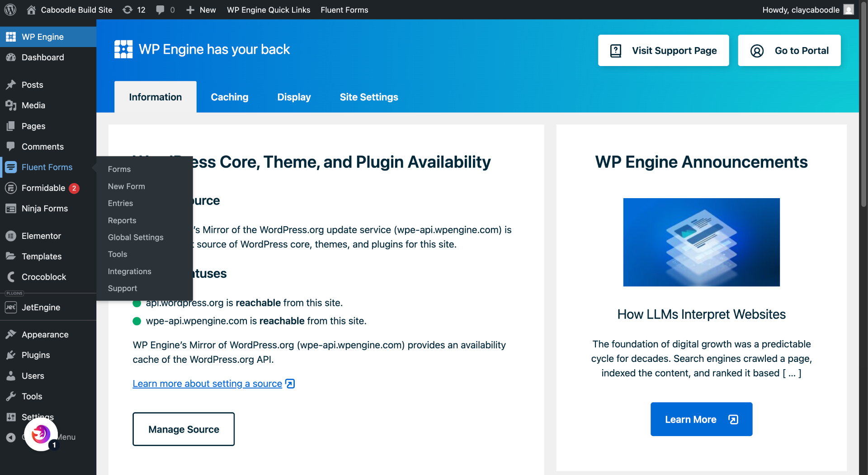Click the WP Engine sidebar grid icon
The width and height of the screenshot is (868, 475).
11,37
